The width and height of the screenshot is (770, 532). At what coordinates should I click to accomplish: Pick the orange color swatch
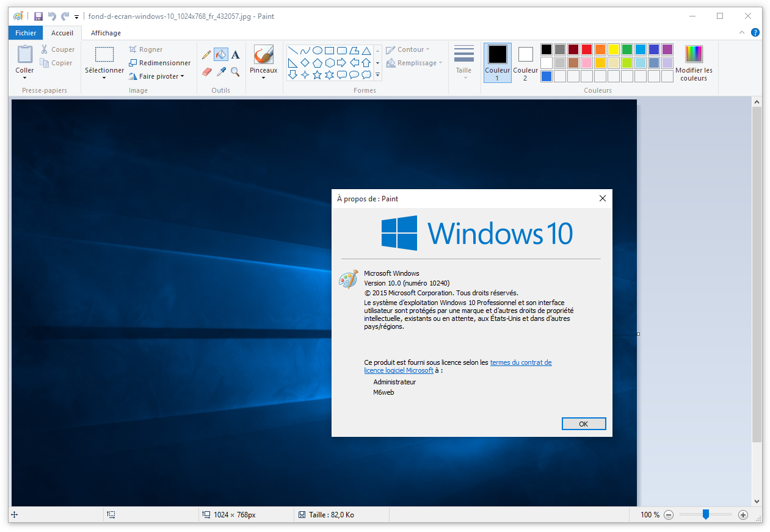(600, 49)
